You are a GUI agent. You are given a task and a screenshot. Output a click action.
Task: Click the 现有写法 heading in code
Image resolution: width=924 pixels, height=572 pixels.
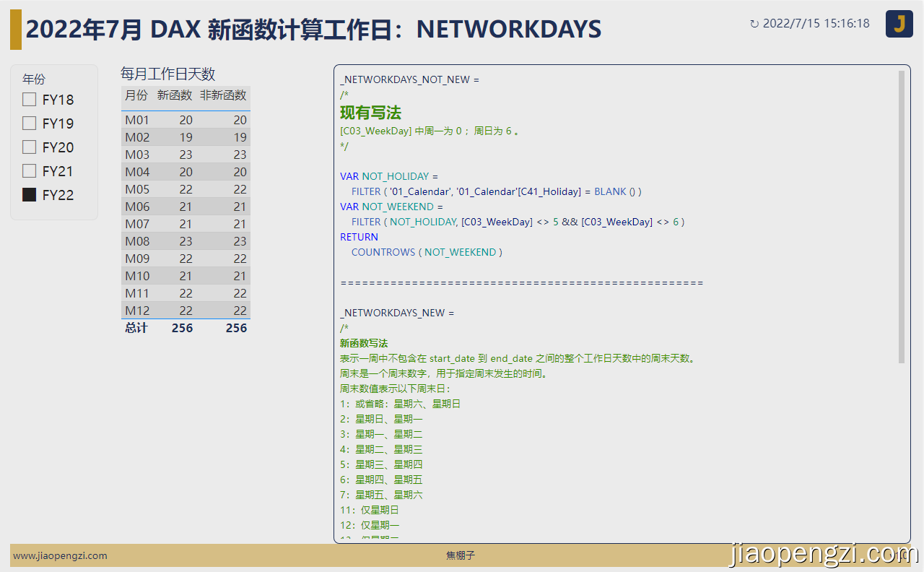[370, 113]
